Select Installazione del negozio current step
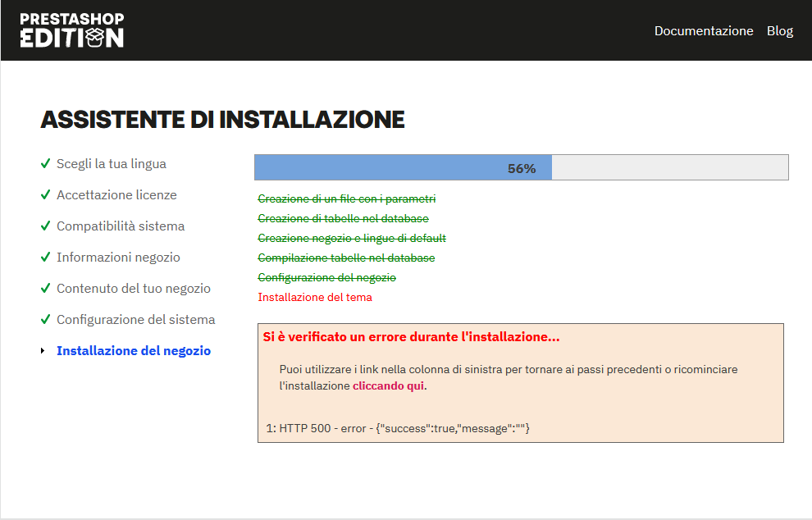Viewport: 812px width, 520px height. click(134, 351)
